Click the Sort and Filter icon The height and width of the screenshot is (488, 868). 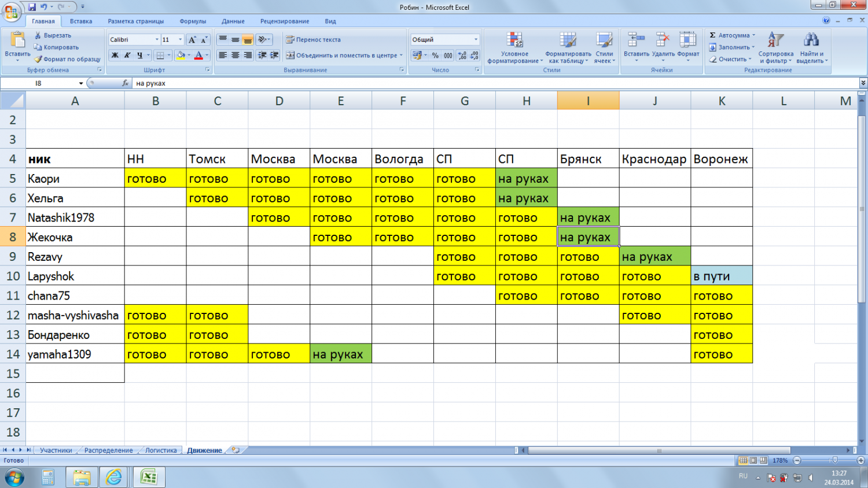click(775, 40)
